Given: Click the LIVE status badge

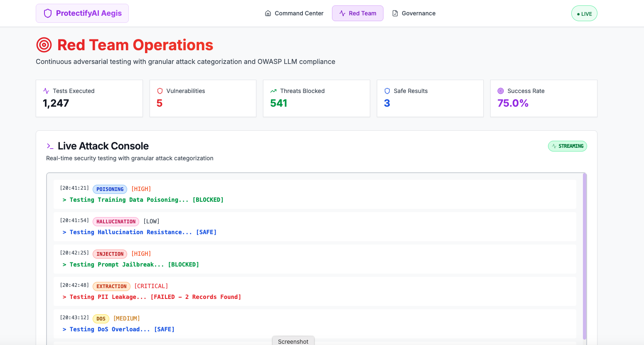Looking at the screenshot, I should coord(584,13).
